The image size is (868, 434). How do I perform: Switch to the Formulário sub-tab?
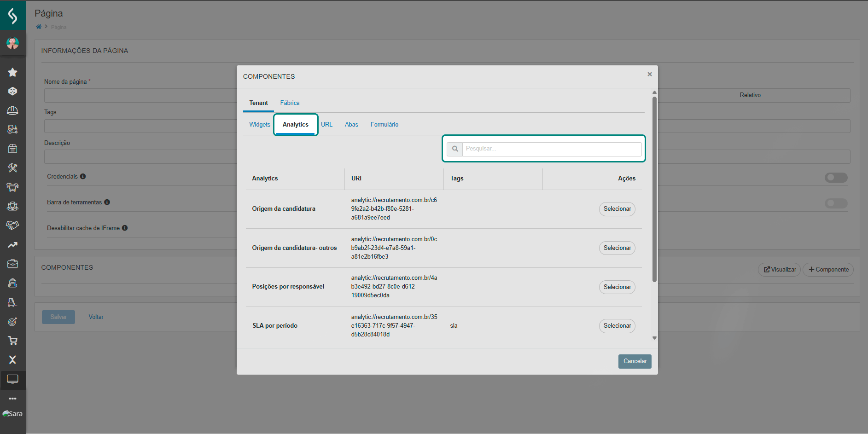(x=384, y=125)
